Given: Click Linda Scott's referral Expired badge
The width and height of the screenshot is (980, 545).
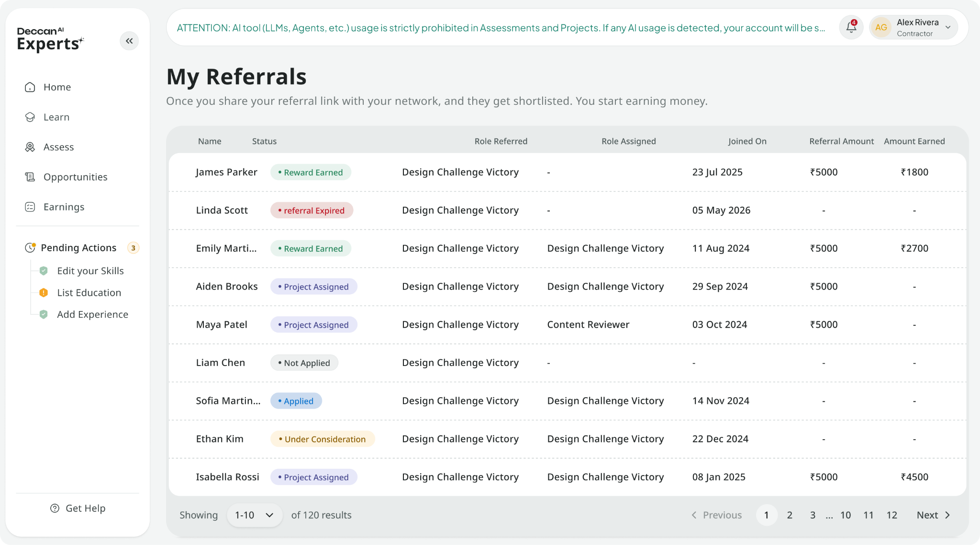Looking at the screenshot, I should 312,211.
